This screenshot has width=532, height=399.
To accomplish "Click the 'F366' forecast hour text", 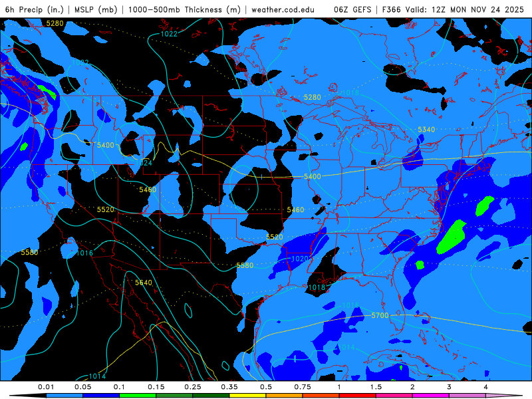I will pos(392,9).
